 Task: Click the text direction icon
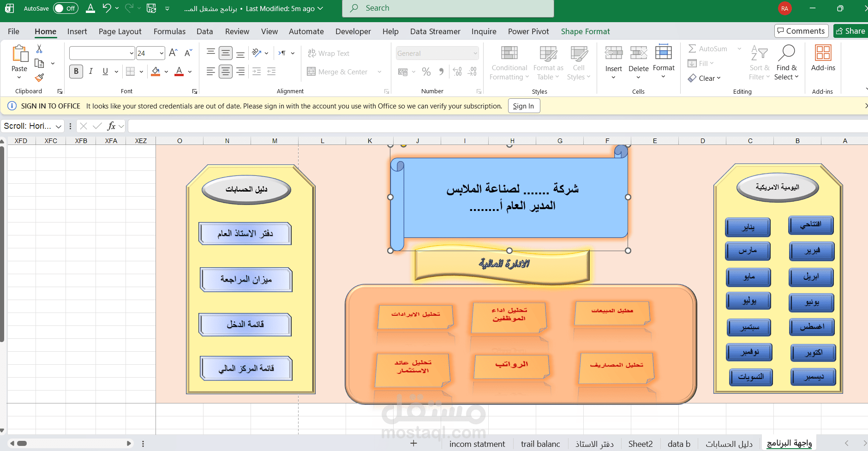282,53
